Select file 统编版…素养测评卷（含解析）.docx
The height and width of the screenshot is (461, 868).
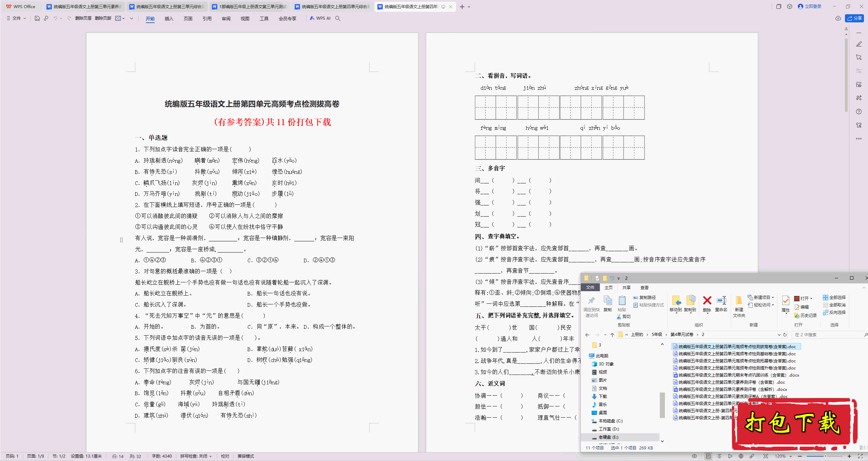(x=730, y=389)
